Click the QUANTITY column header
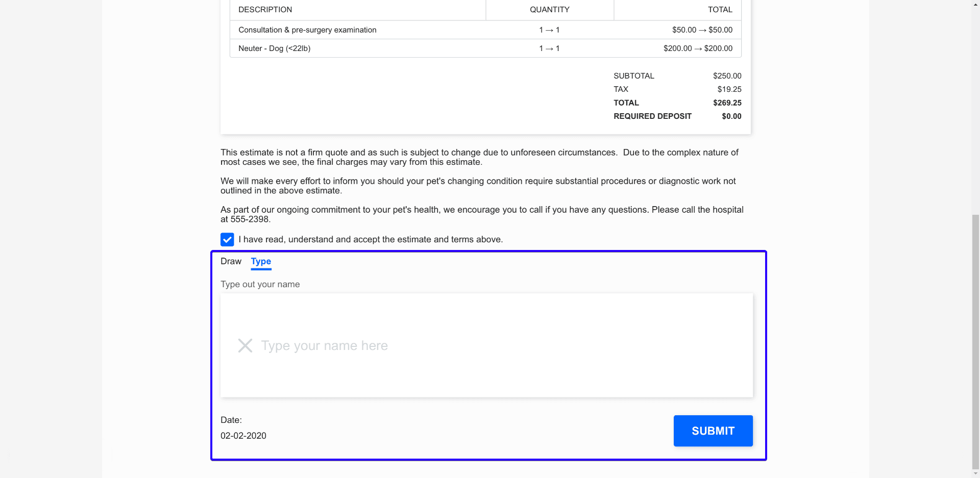This screenshot has height=478, width=980. pos(549,10)
